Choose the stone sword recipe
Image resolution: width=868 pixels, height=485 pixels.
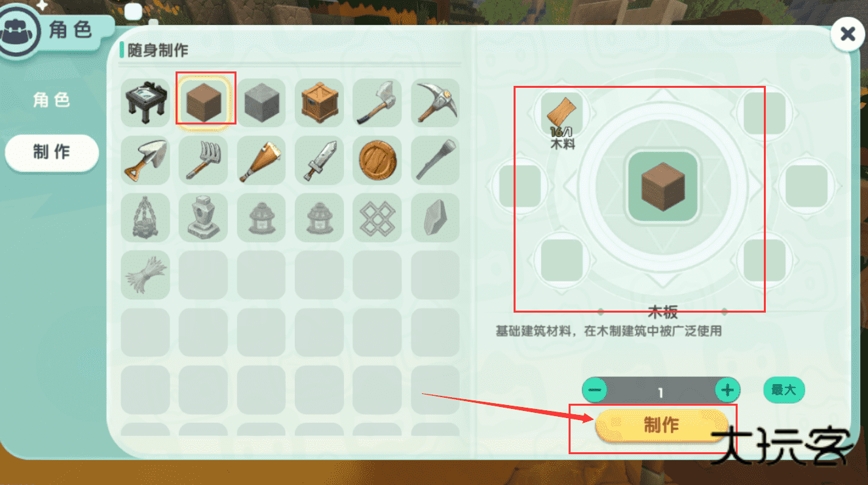pyautogui.click(x=319, y=161)
